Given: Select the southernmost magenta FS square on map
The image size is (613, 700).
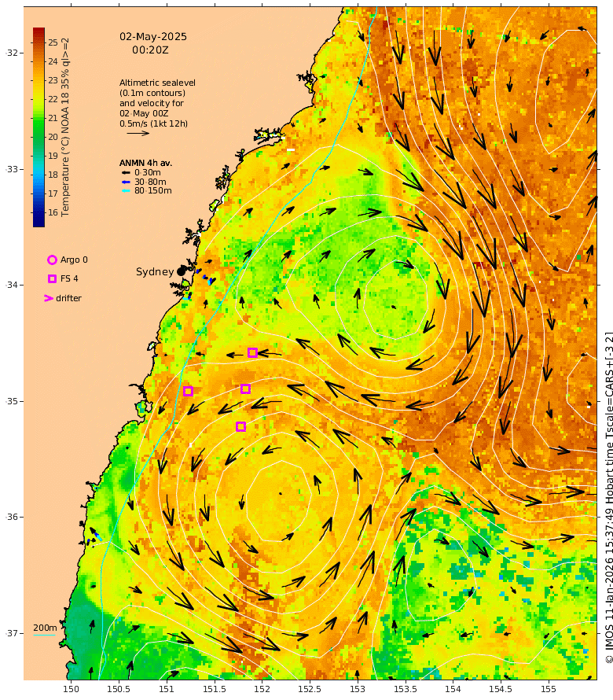Looking at the screenshot, I should (241, 427).
